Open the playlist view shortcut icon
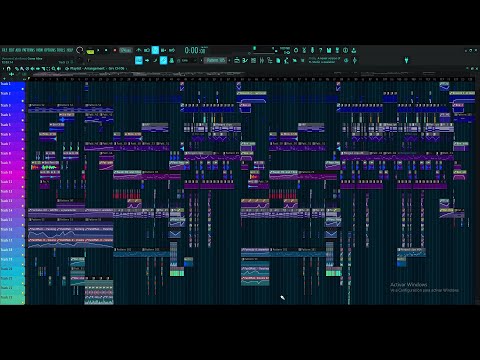The image size is (480, 360). click(x=237, y=60)
